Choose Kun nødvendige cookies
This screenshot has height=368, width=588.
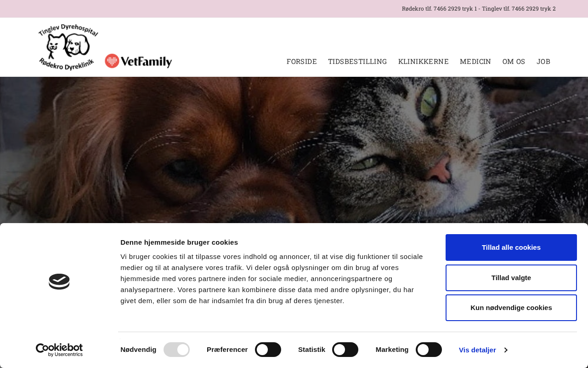pyautogui.click(x=511, y=308)
